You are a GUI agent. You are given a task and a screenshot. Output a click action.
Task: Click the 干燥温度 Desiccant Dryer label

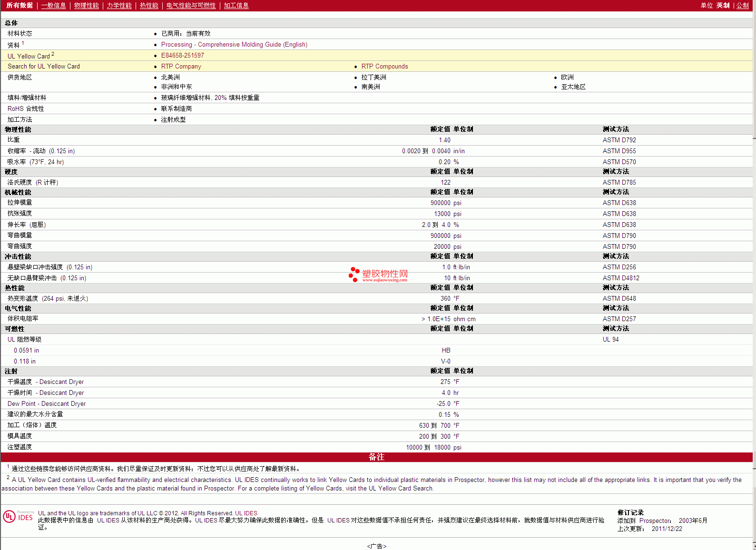coord(46,382)
